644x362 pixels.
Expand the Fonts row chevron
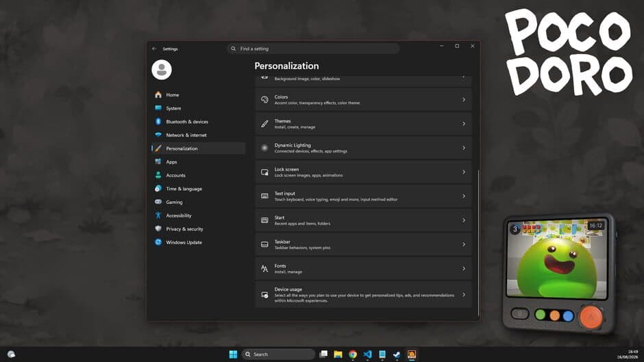pyautogui.click(x=464, y=268)
